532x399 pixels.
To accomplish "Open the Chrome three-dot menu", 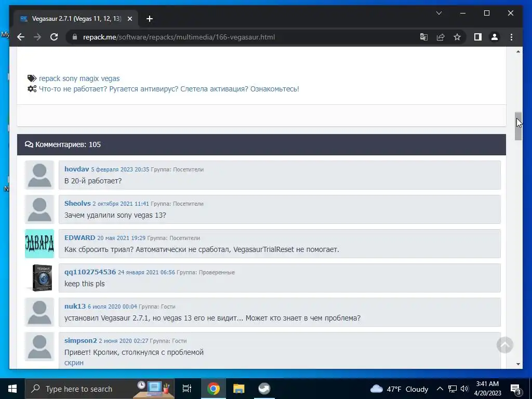I will click(x=511, y=37).
